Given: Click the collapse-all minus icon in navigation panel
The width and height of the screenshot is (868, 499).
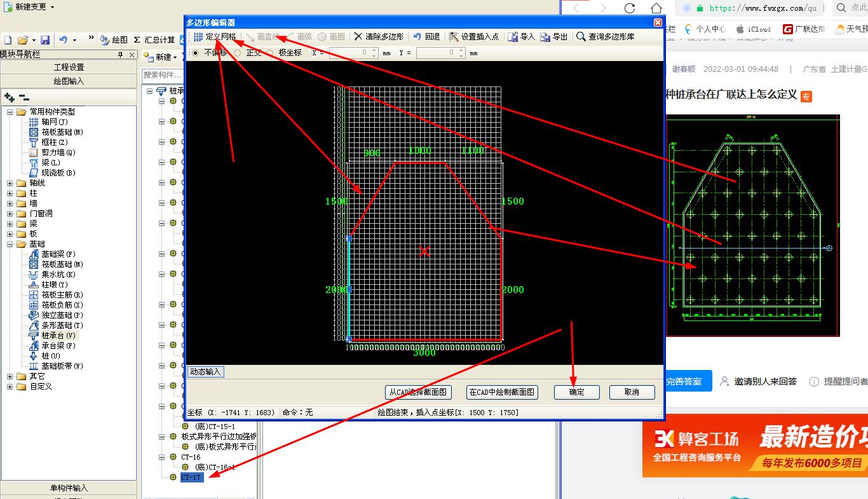Looking at the screenshot, I should point(24,97).
